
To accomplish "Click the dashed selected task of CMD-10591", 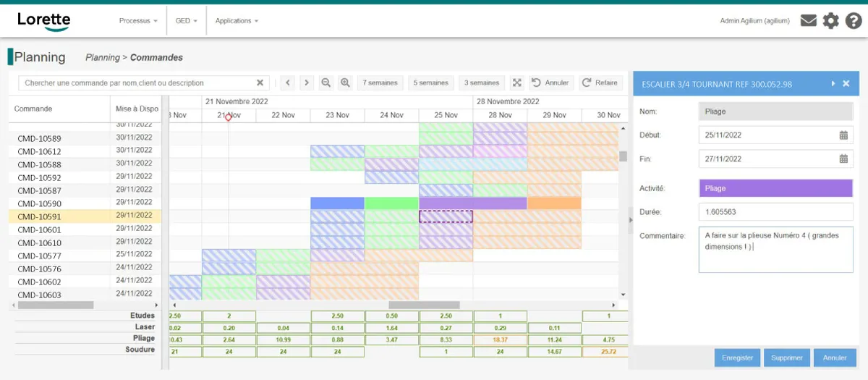I will (446, 216).
